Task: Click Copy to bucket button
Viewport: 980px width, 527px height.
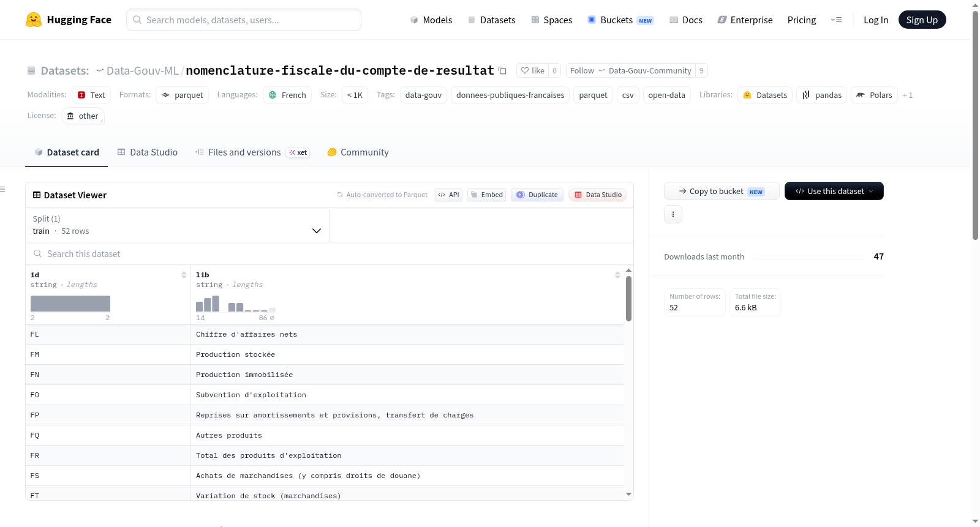Action: [x=722, y=191]
